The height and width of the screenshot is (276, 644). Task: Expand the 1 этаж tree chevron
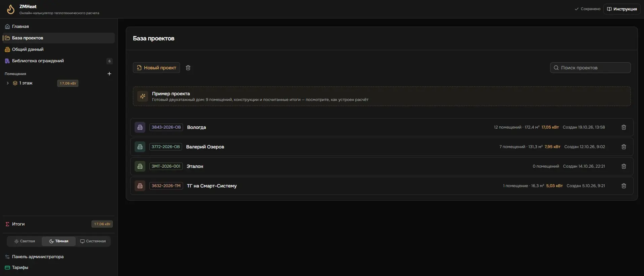coord(8,83)
